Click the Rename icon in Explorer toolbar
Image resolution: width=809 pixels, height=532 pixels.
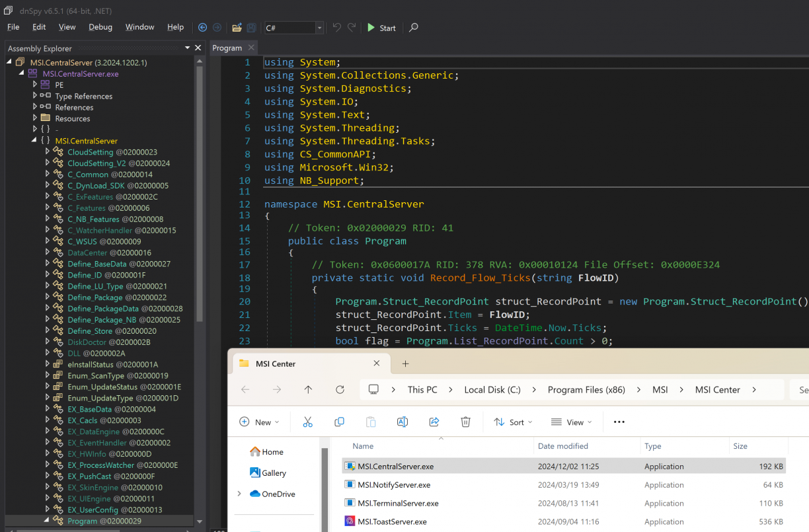(402, 422)
